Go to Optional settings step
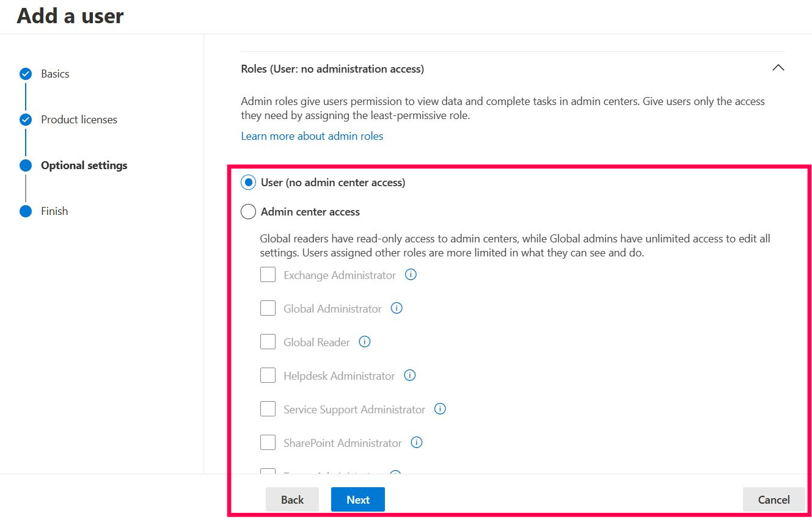812x522 pixels. click(x=84, y=165)
